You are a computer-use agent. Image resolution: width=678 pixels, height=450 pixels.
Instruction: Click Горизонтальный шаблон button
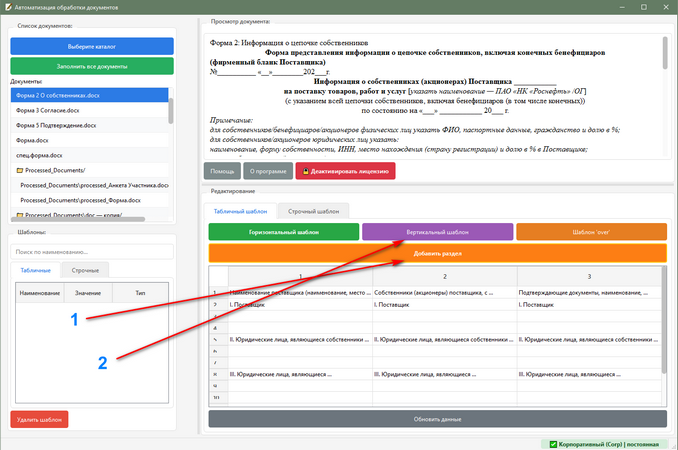[x=284, y=232]
